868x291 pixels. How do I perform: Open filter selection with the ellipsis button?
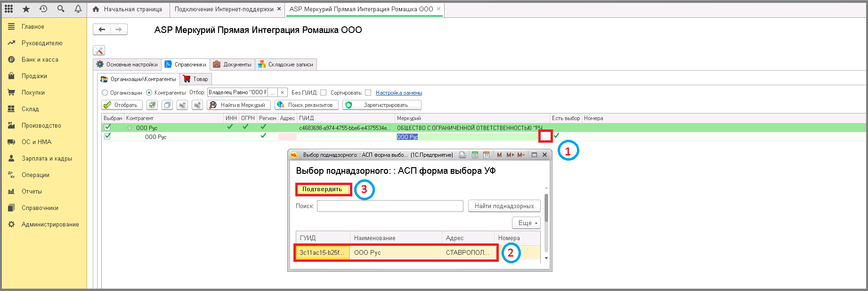click(x=272, y=93)
